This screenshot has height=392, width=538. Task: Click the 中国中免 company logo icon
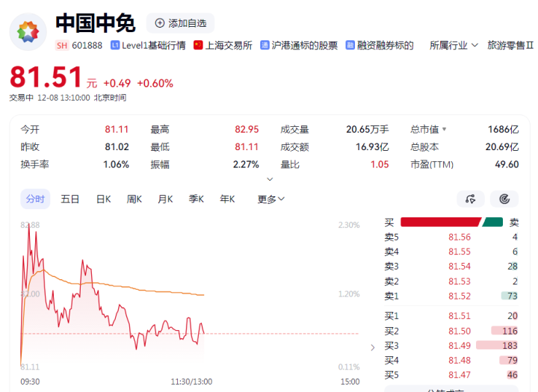click(28, 31)
